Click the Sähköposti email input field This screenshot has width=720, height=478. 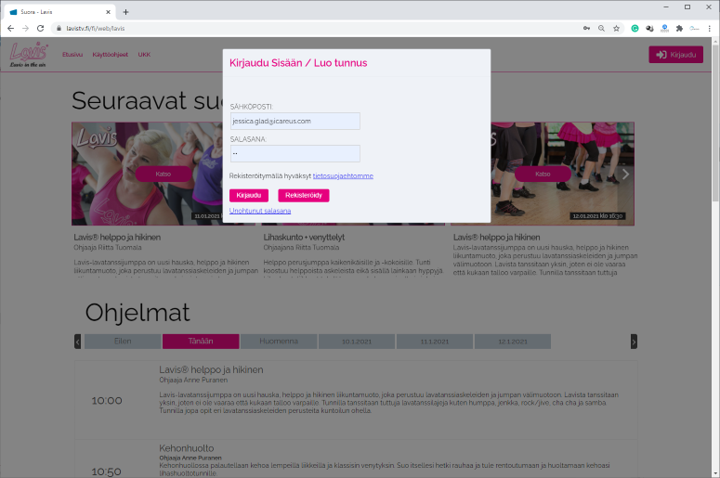295,121
